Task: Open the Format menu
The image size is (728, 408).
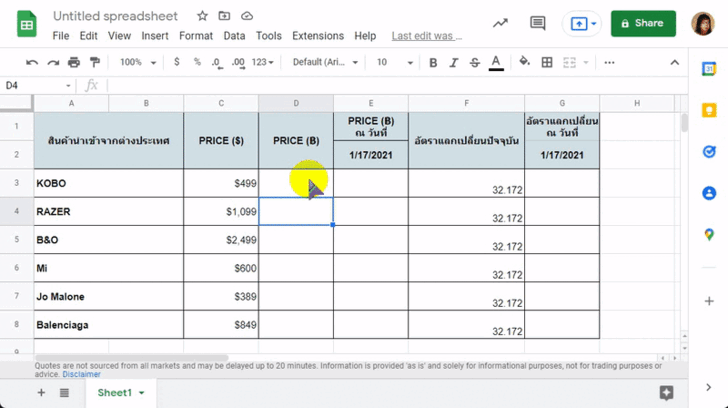Action: (x=196, y=36)
